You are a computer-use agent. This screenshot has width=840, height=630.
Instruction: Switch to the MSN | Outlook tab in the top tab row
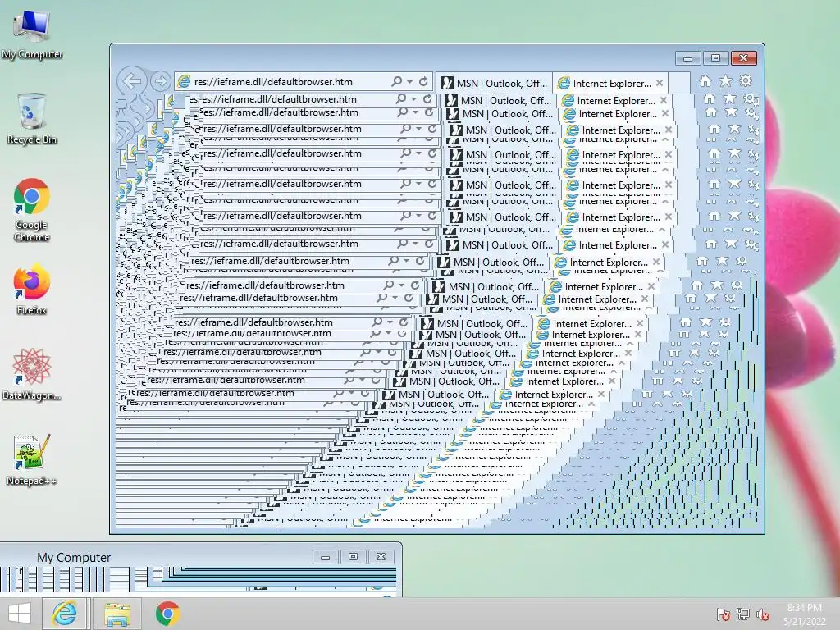tap(493, 83)
